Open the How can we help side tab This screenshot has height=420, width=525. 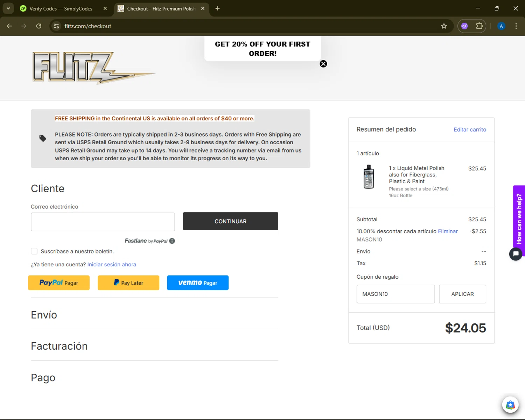point(519,219)
